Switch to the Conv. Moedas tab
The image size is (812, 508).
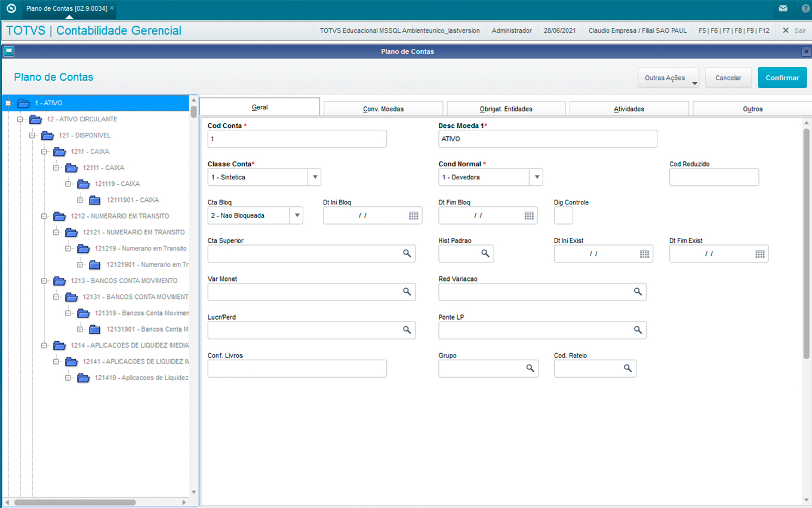click(x=383, y=109)
